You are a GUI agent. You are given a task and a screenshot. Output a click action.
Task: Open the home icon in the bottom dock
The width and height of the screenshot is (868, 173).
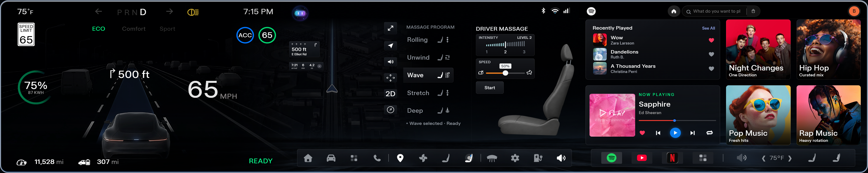[308, 158]
